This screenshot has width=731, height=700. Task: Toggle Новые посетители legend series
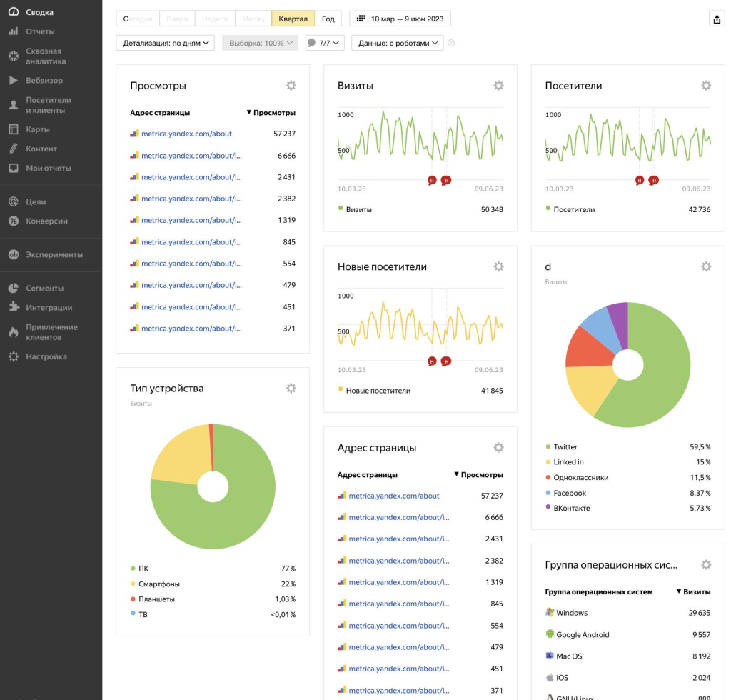(378, 391)
